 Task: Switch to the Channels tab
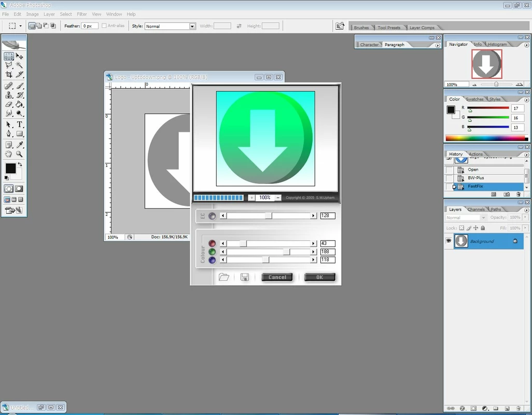click(x=475, y=210)
